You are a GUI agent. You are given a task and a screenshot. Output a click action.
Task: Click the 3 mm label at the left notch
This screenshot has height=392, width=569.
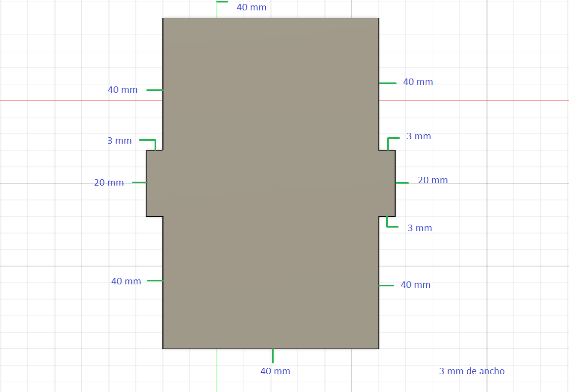[120, 140]
